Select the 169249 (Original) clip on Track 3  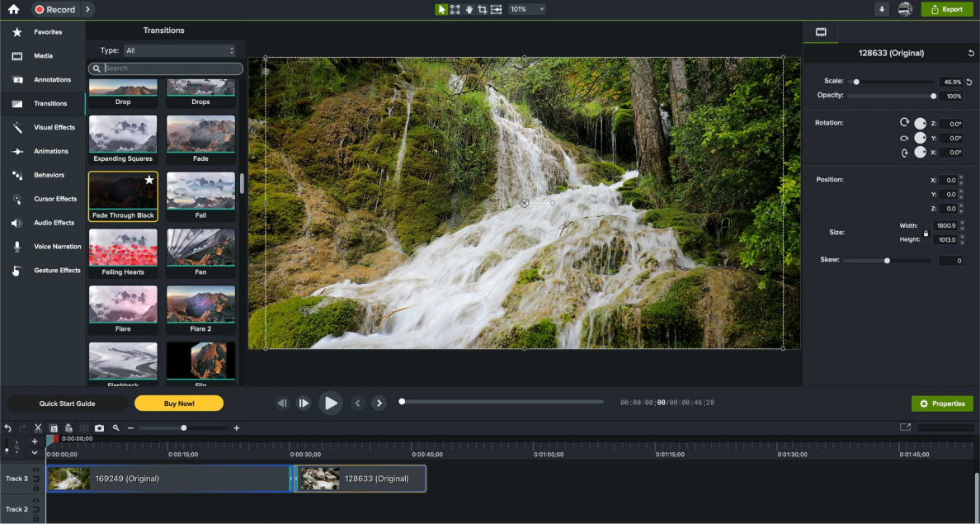click(169, 479)
